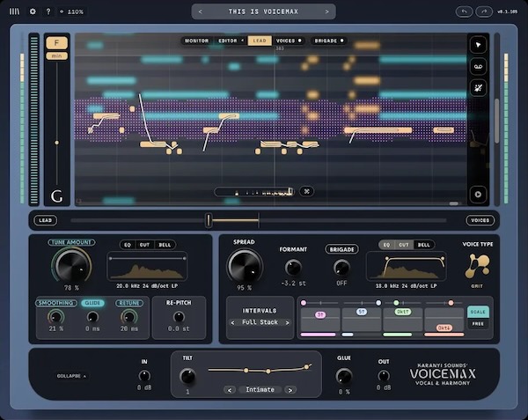Click the TILT knob

tap(187, 376)
